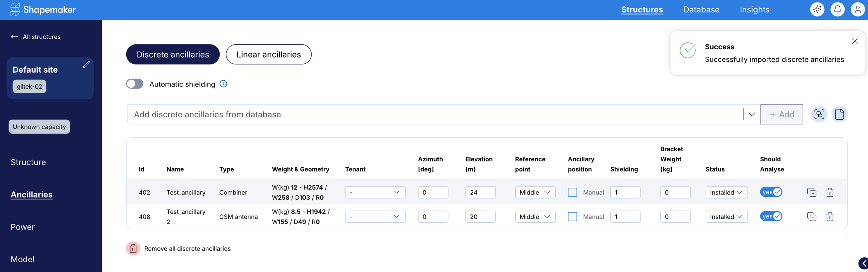
Task: Open Tenant dropdown for ancillary 402
Action: [x=375, y=193]
